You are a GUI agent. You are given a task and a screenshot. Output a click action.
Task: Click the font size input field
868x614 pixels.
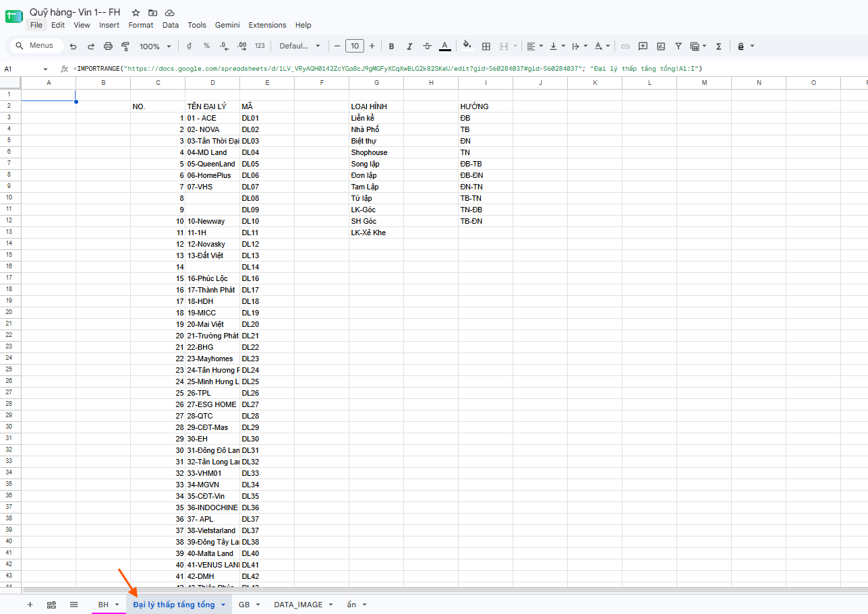pyautogui.click(x=354, y=46)
